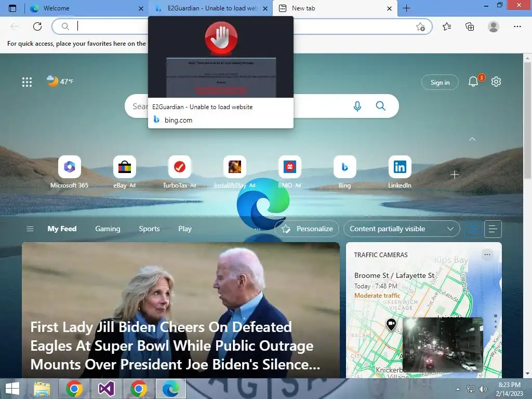
Task: Click the network tray icon
Action: click(x=471, y=389)
